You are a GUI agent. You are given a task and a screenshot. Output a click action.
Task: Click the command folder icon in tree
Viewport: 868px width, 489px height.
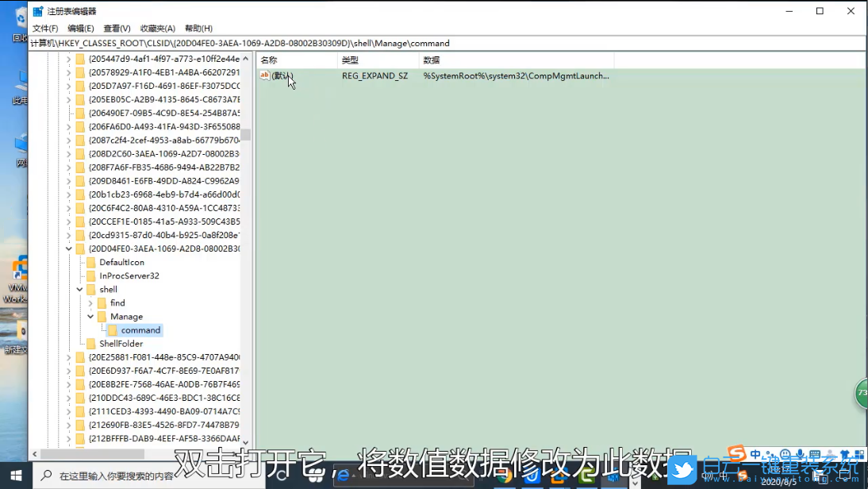pyautogui.click(x=113, y=330)
